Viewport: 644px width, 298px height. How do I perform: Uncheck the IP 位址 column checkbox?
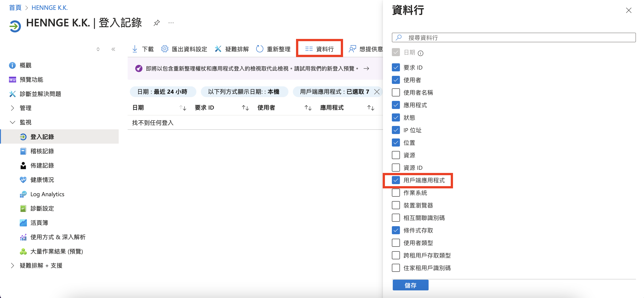pyautogui.click(x=396, y=130)
